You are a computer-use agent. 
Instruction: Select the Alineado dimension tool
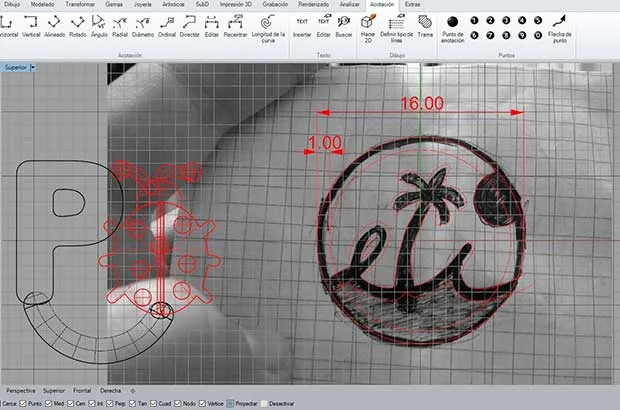(x=54, y=23)
